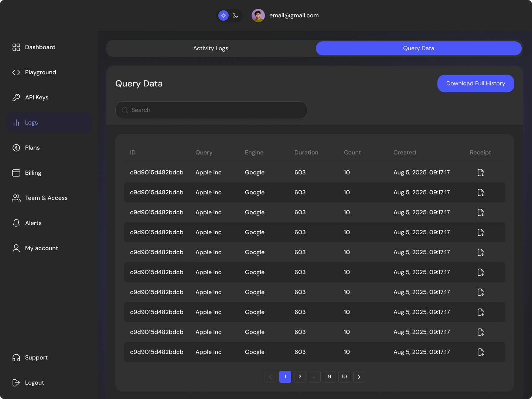
Task: Open Support via the headphones icon
Action: (x=16, y=358)
